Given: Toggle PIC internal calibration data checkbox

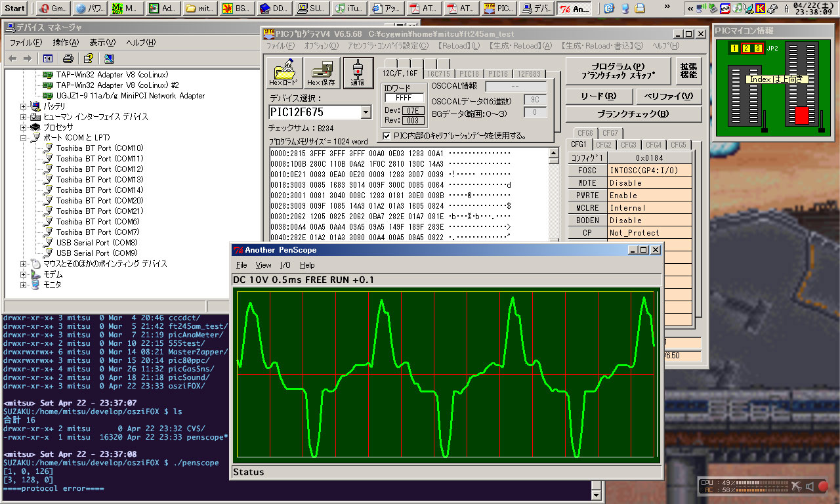Looking at the screenshot, I should (387, 136).
